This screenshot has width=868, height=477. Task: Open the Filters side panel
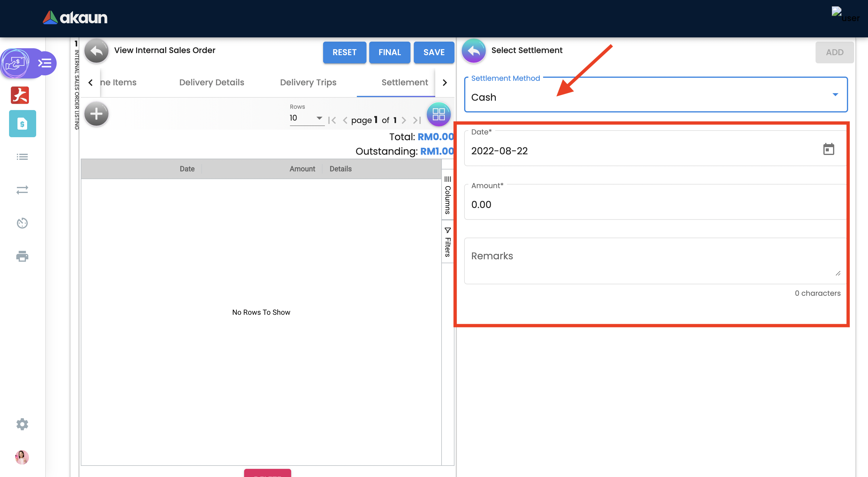[x=448, y=242]
